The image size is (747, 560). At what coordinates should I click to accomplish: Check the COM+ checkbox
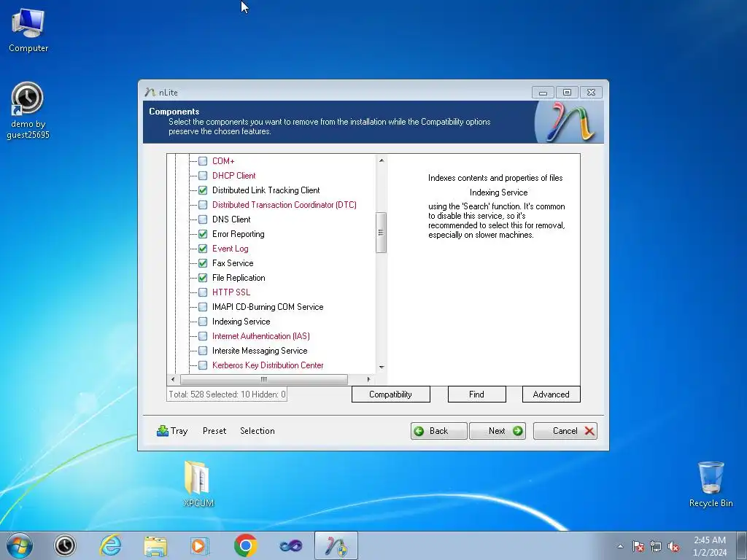click(x=203, y=161)
